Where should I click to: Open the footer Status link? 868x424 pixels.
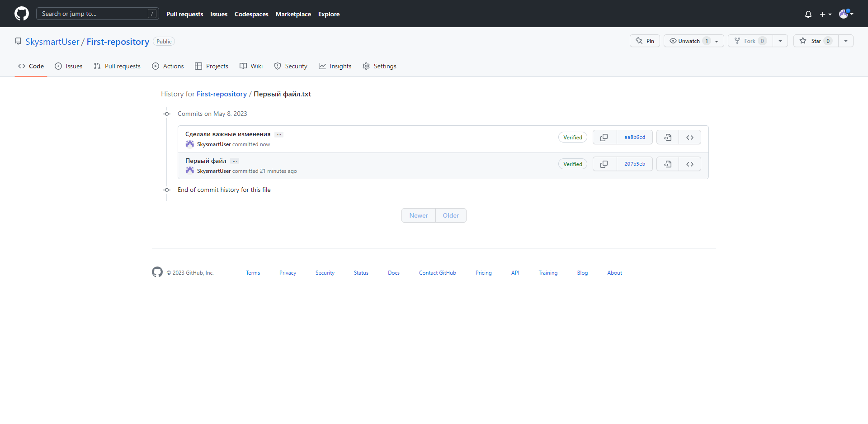point(361,273)
